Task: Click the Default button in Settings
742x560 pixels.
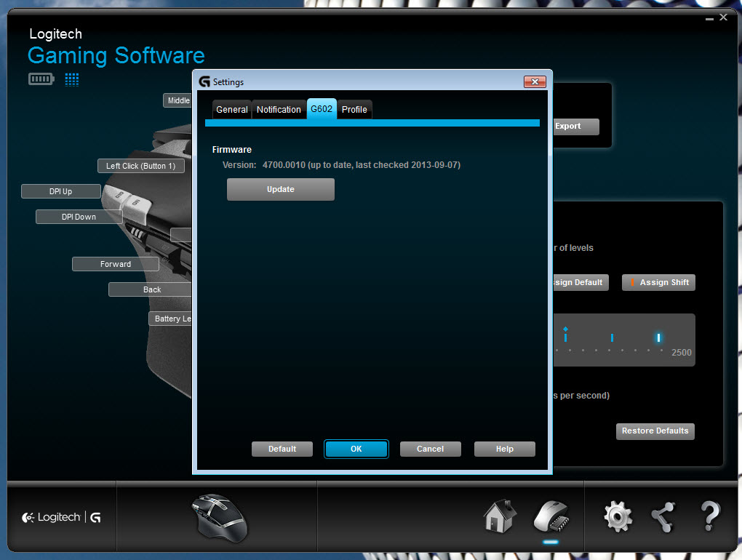Action: pyautogui.click(x=282, y=449)
